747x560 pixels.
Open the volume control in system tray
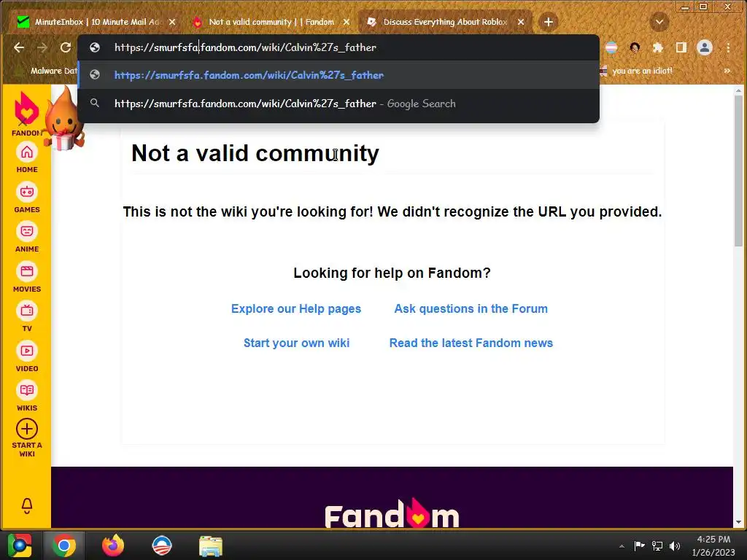point(675,545)
